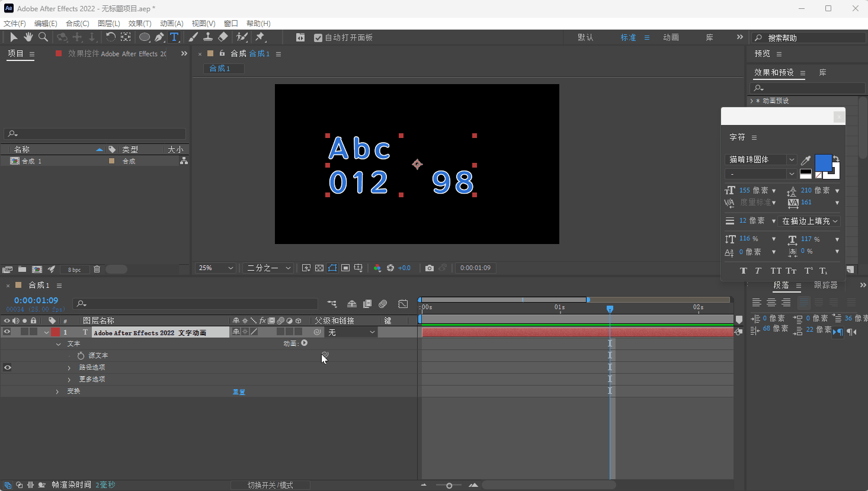Toggle mask and shape path visibility

point(332,268)
